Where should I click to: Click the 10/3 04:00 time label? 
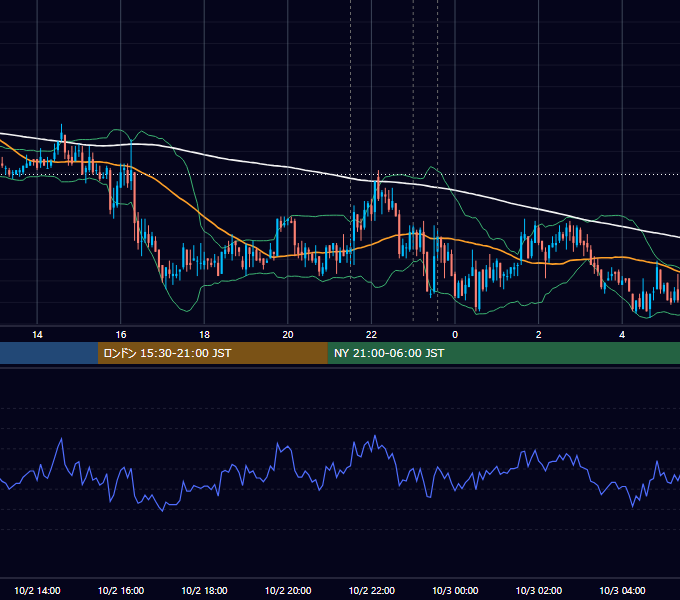pos(622,590)
